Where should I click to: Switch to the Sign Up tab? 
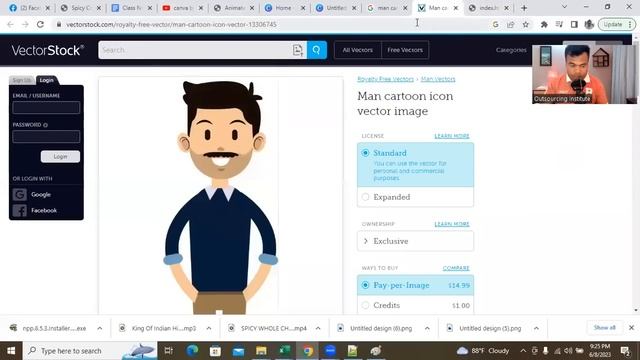pos(22,80)
